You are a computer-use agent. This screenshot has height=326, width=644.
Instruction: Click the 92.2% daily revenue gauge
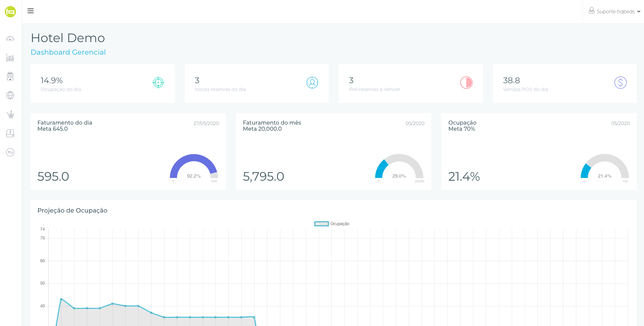tap(194, 166)
